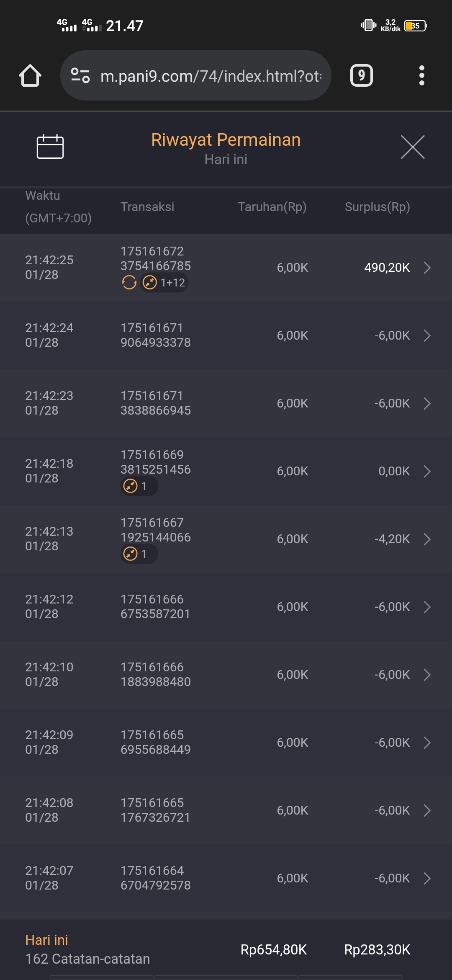Viewport: 452px width, 980px height.
Task: Expand the -4,20K surplus row chevron
Action: (427, 539)
